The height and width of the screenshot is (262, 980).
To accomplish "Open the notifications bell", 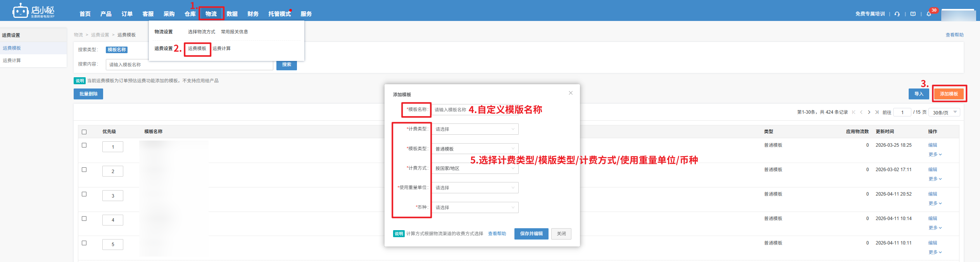I will click(x=929, y=14).
